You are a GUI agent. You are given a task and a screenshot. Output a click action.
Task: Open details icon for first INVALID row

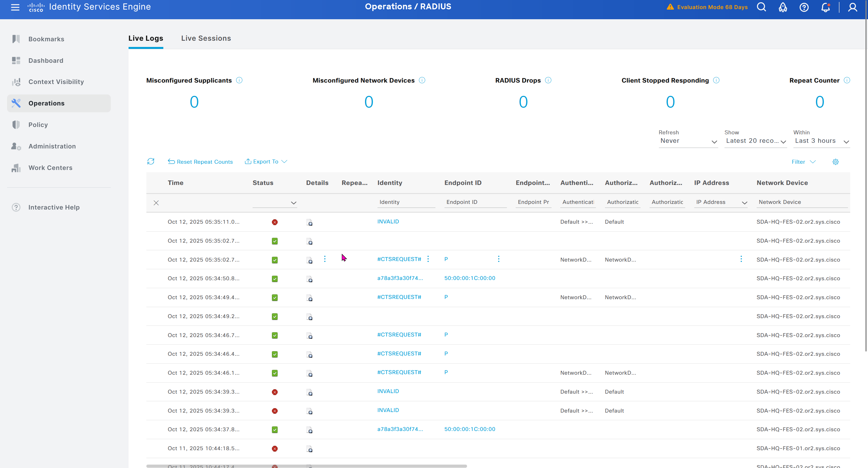click(x=309, y=222)
